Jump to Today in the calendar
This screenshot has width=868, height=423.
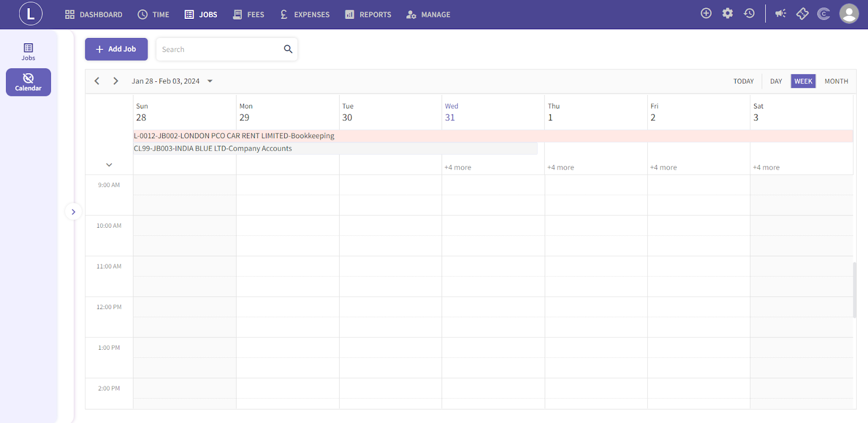coord(743,81)
